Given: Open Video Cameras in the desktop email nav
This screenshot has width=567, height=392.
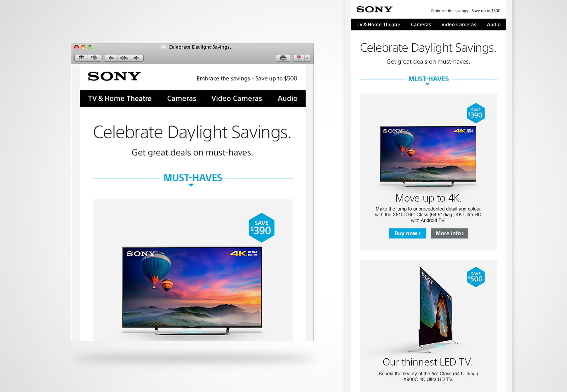Looking at the screenshot, I should point(237,98).
